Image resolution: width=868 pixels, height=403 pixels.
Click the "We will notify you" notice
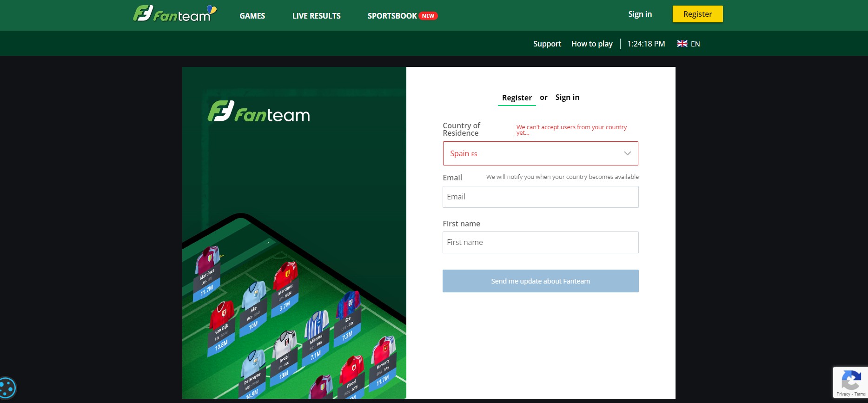click(563, 177)
